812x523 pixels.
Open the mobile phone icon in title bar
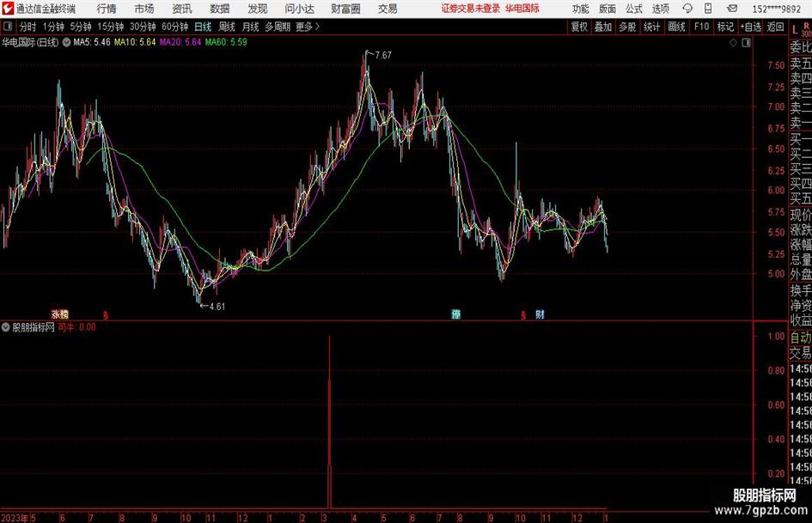click(708, 9)
